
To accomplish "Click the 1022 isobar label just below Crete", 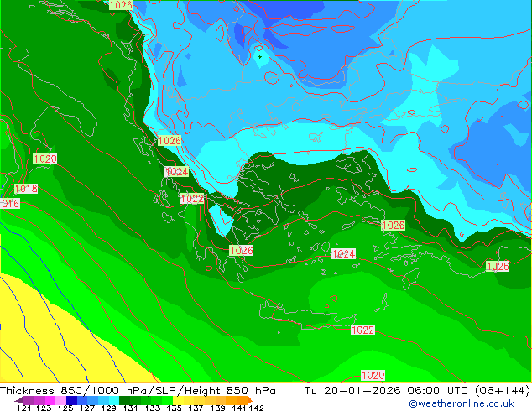I will pyautogui.click(x=362, y=330).
